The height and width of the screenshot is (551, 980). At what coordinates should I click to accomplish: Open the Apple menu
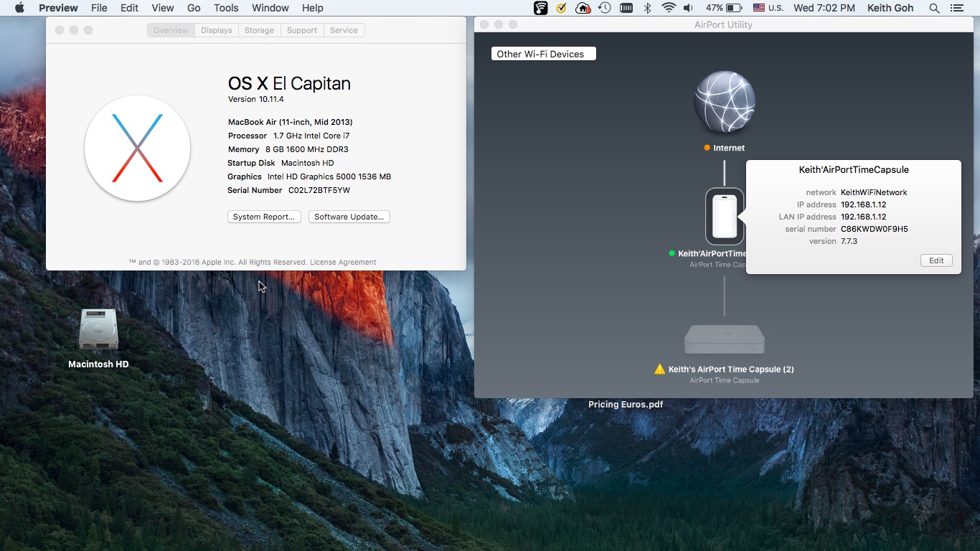(x=19, y=8)
